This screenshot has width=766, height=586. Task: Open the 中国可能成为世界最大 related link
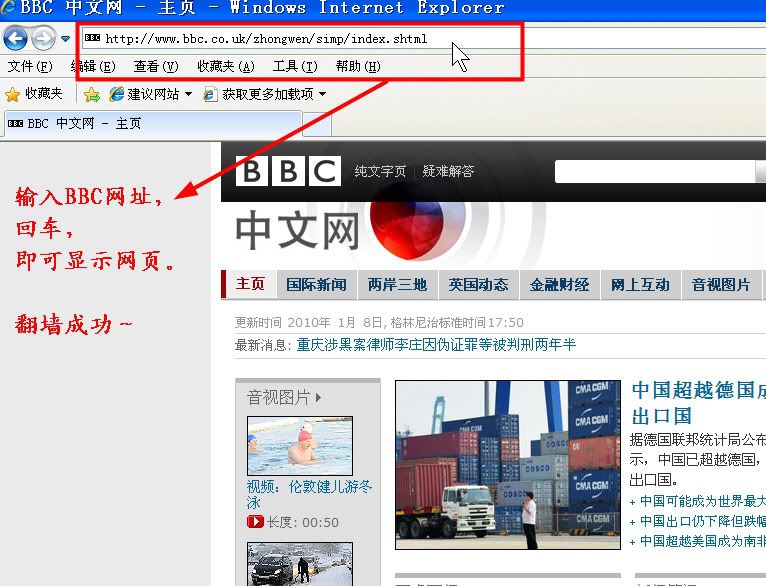point(703,501)
